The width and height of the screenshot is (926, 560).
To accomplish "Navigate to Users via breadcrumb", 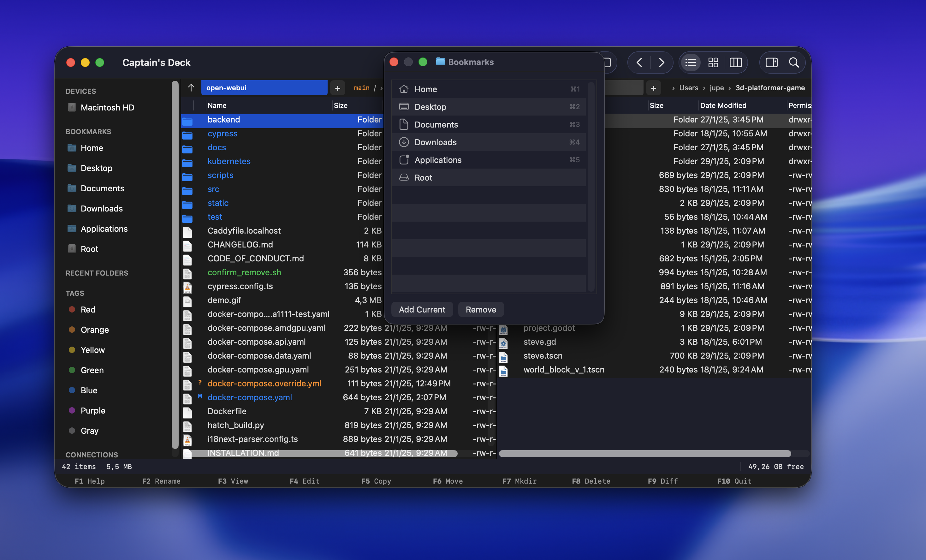I will click(688, 87).
